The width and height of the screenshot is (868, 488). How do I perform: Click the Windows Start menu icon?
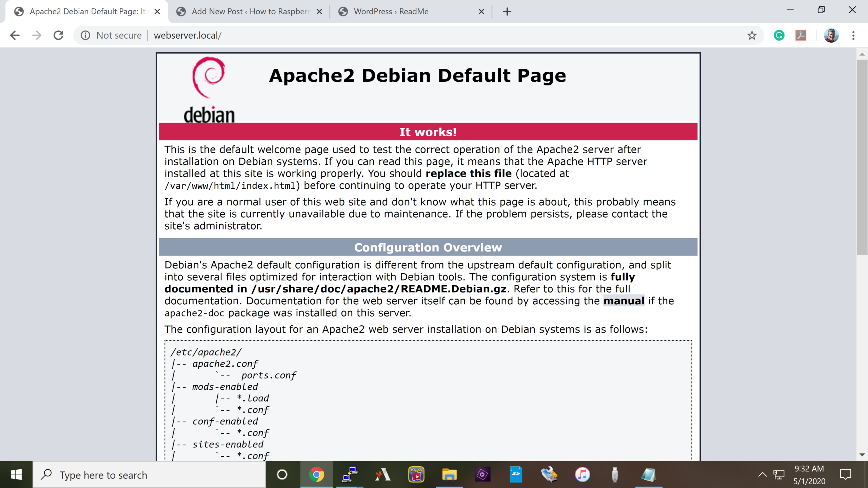(16, 474)
